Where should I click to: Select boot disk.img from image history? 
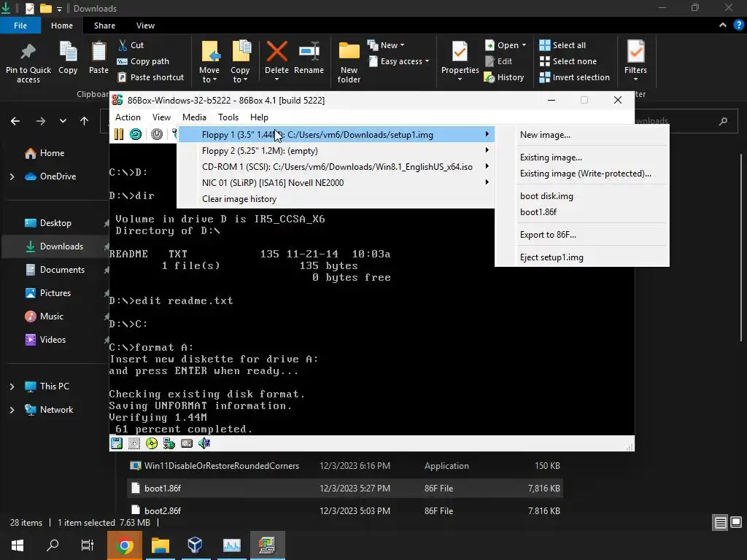582,196
